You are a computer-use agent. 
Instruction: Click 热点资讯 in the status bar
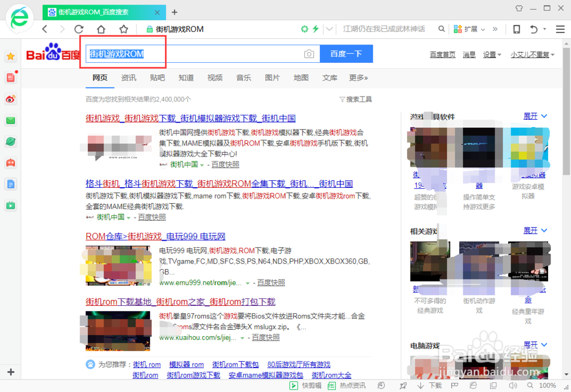347,386
